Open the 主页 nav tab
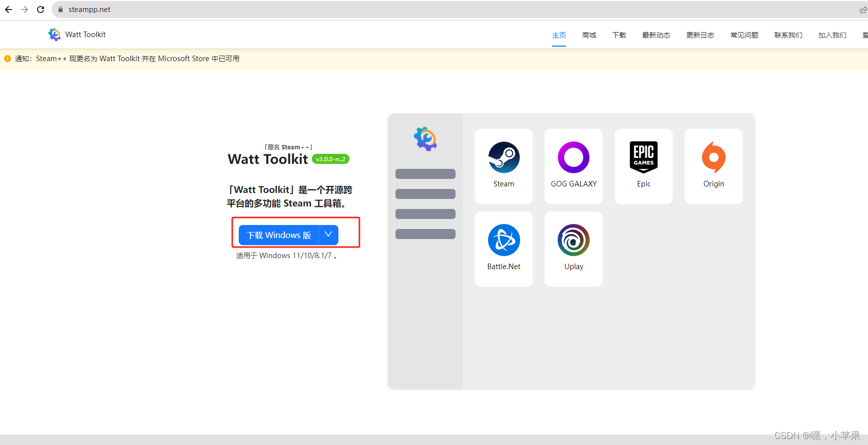Screen dimensions: 868x445 point(559,35)
